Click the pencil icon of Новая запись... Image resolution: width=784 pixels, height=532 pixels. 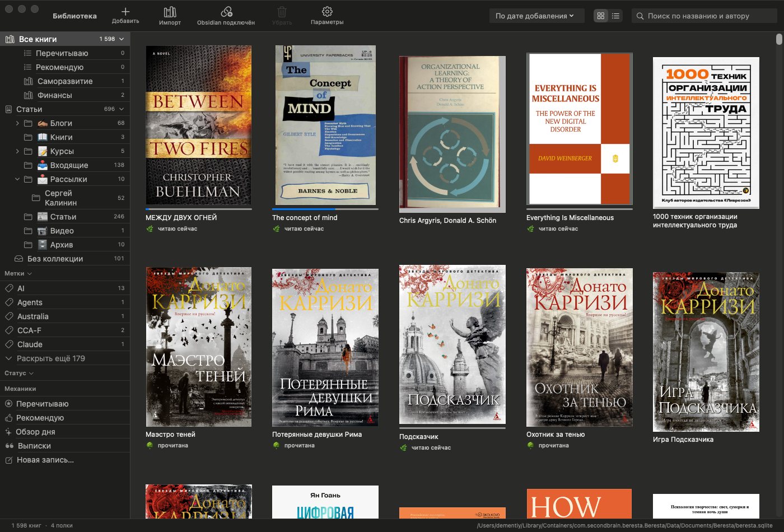click(9, 460)
